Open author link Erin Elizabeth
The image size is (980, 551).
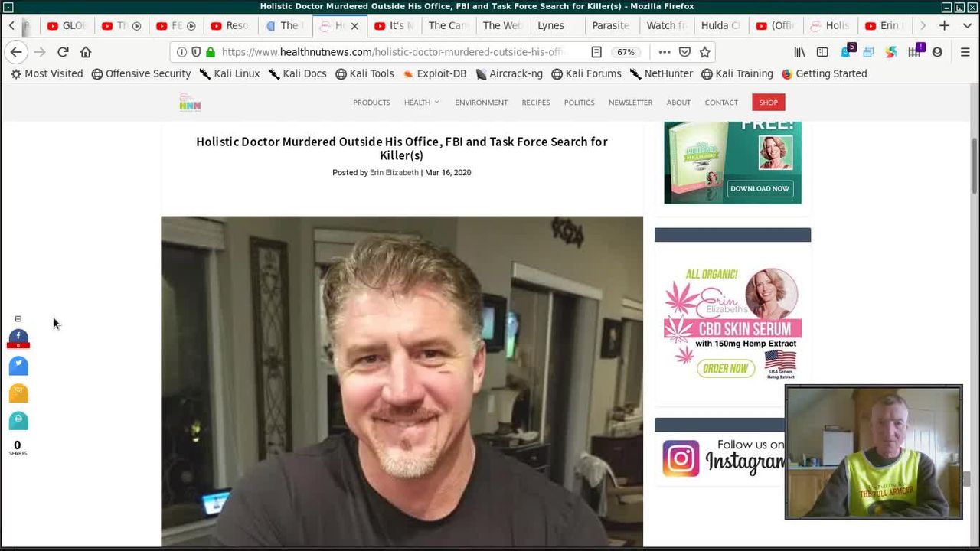(x=394, y=173)
